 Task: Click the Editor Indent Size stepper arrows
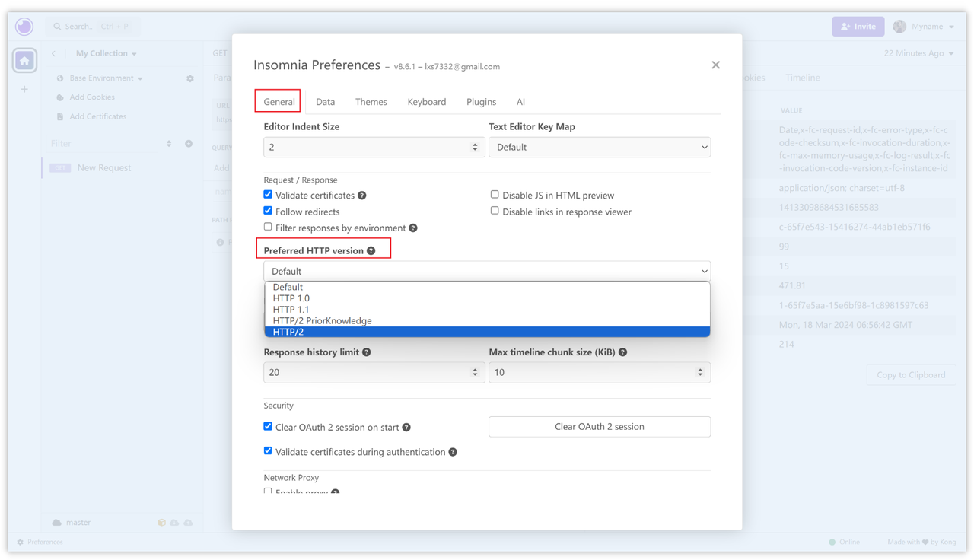tap(475, 148)
